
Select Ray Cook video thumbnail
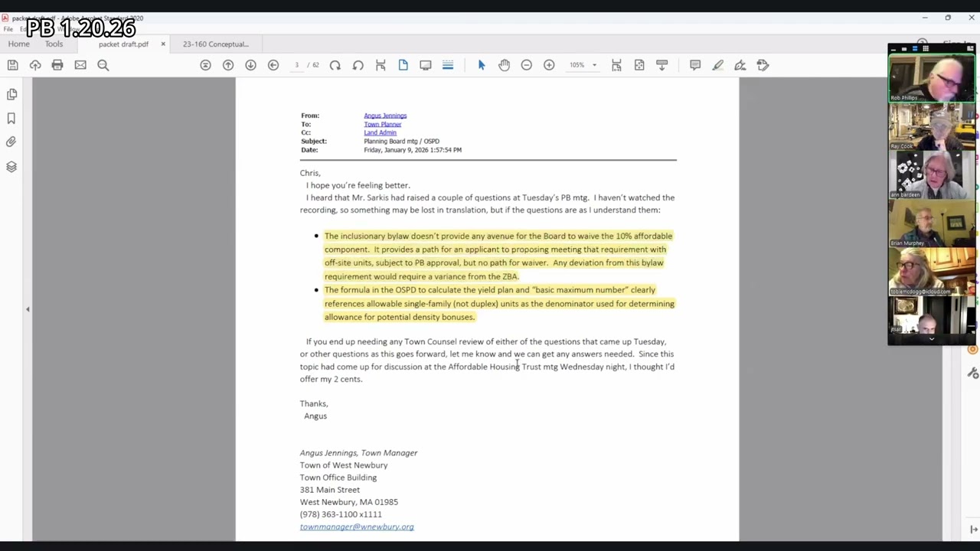[x=932, y=126]
